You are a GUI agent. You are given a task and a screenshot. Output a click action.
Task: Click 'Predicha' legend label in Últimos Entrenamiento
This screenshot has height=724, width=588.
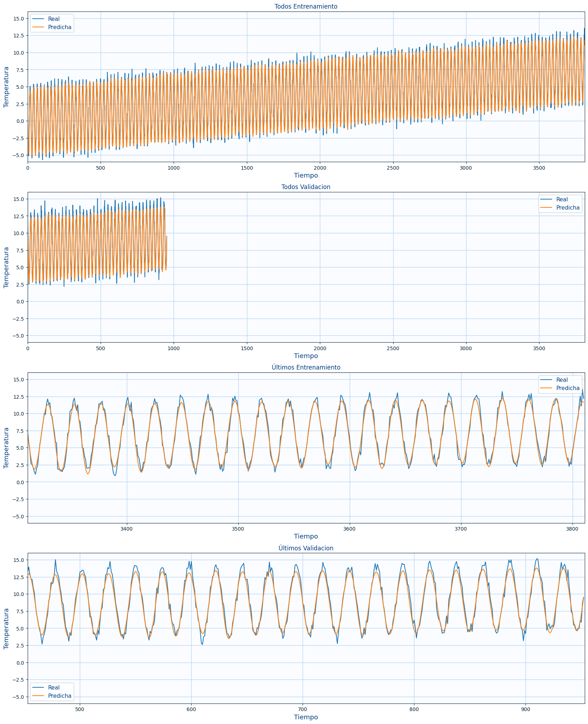click(568, 388)
